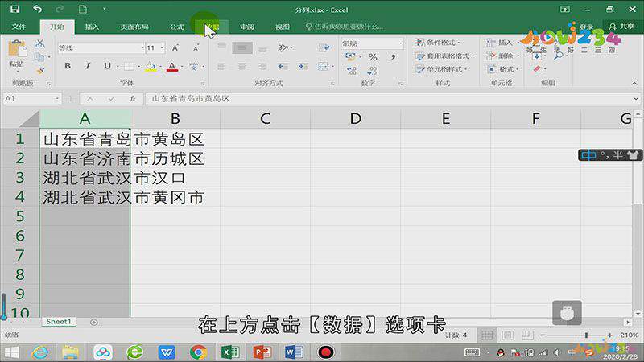Click Tell Me search box
Screen dimensions: 644x362
pyautogui.click(x=345, y=27)
